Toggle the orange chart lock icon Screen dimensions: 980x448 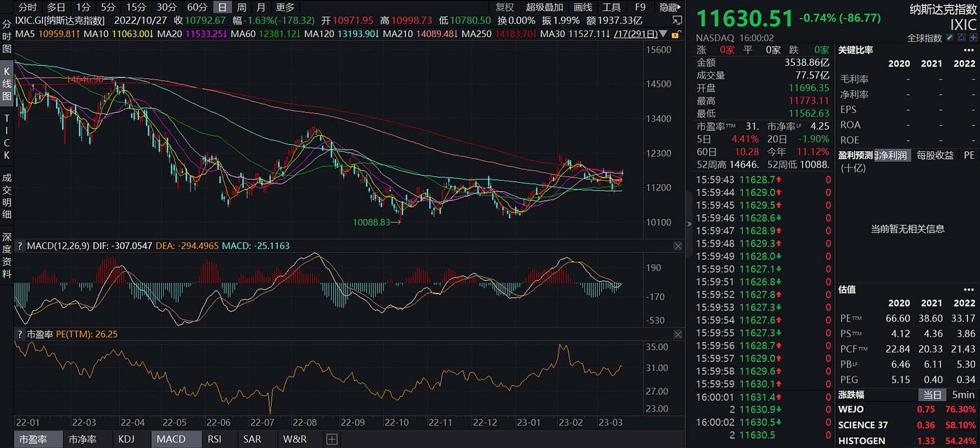[x=675, y=33]
